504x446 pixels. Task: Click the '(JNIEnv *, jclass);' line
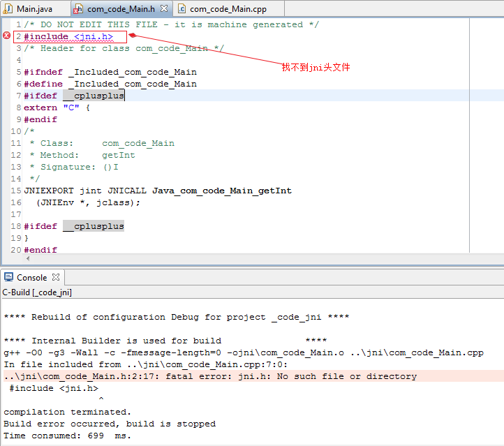point(88,202)
